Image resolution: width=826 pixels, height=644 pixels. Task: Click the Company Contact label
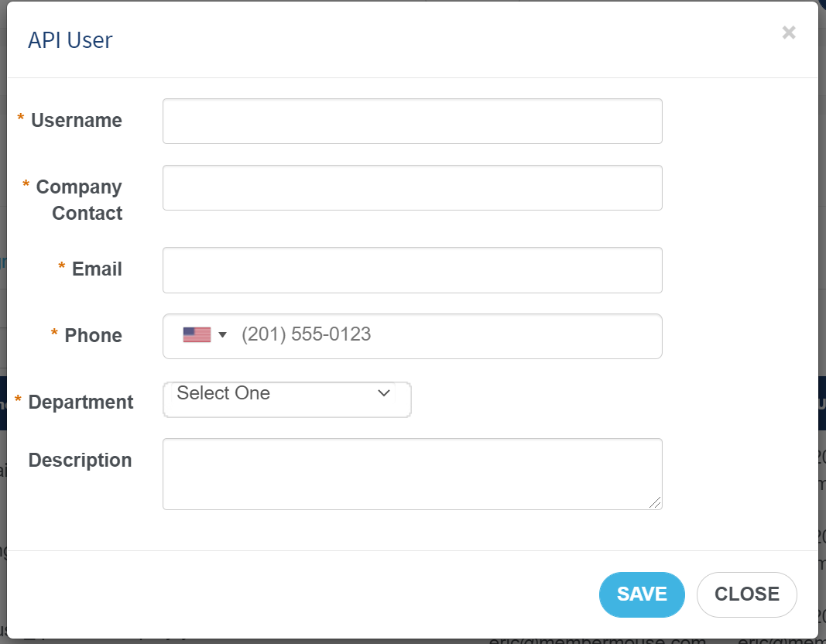(x=79, y=200)
